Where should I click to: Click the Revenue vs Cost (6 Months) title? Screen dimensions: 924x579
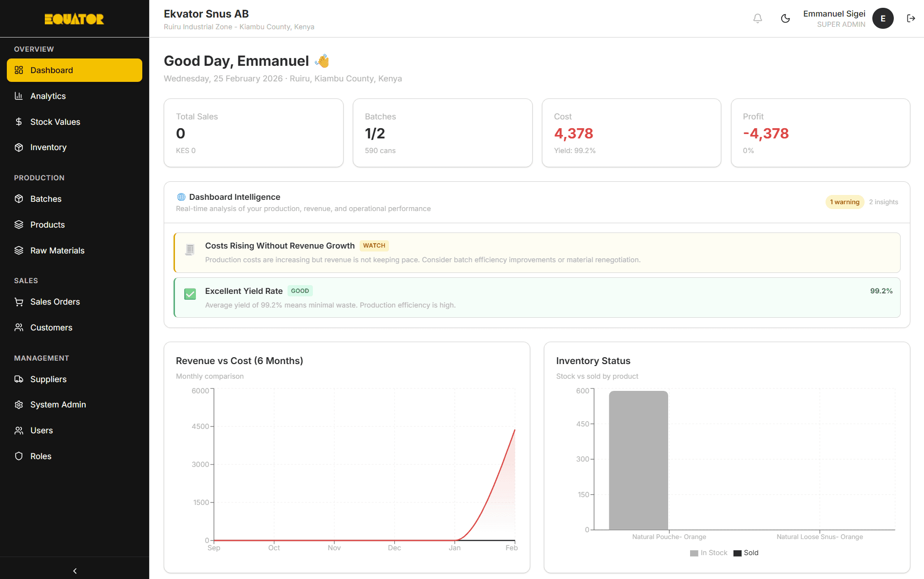coord(239,361)
